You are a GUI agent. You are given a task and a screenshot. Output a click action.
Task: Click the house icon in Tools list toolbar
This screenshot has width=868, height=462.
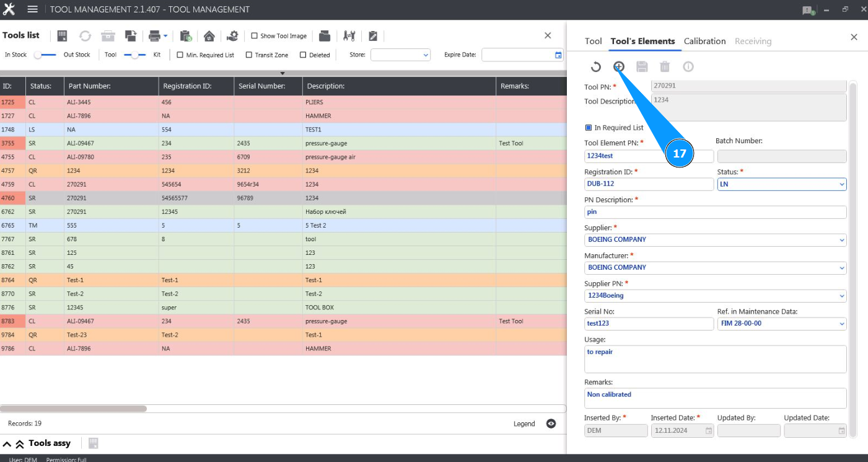click(209, 36)
